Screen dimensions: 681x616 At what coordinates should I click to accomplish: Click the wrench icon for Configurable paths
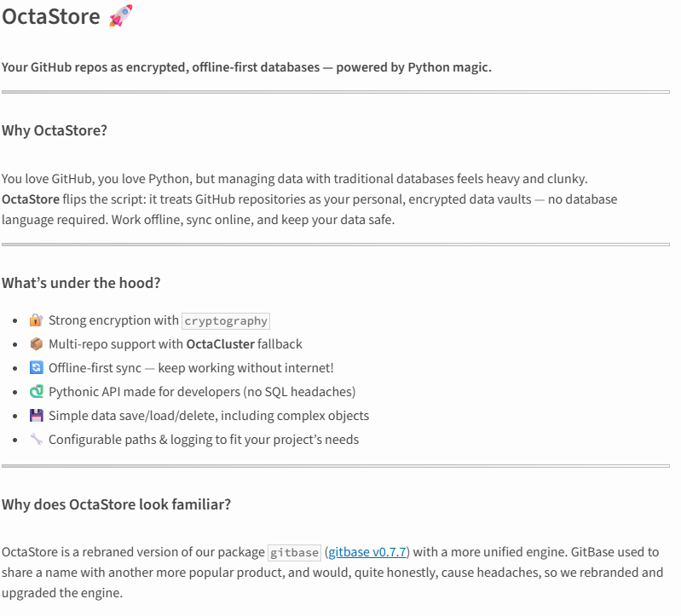click(36, 440)
